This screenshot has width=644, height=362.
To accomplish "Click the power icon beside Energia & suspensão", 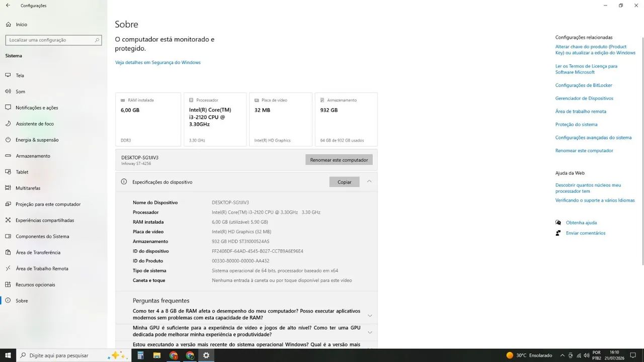I will pyautogui.click(x=8, y=140).
